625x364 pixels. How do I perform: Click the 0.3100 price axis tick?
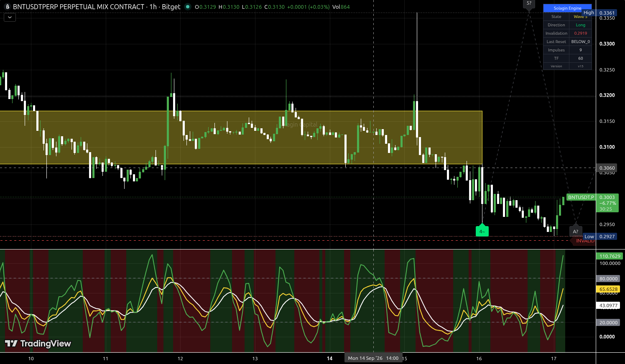click(607, 147)
